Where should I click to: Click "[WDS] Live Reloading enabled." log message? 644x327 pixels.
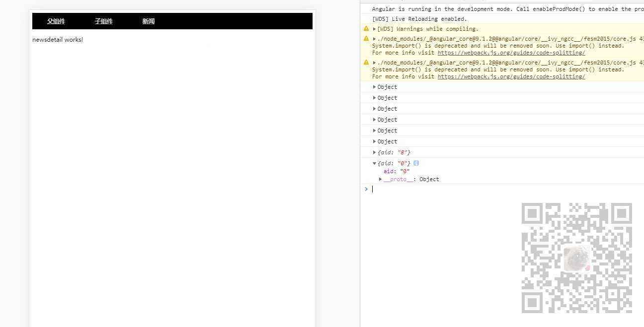pos(419,19)
